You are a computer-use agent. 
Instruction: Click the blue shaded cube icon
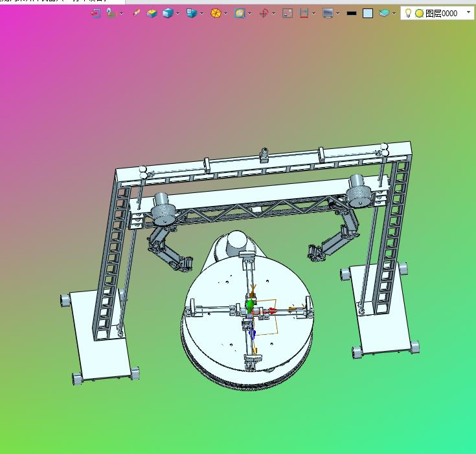coord(168,13)
